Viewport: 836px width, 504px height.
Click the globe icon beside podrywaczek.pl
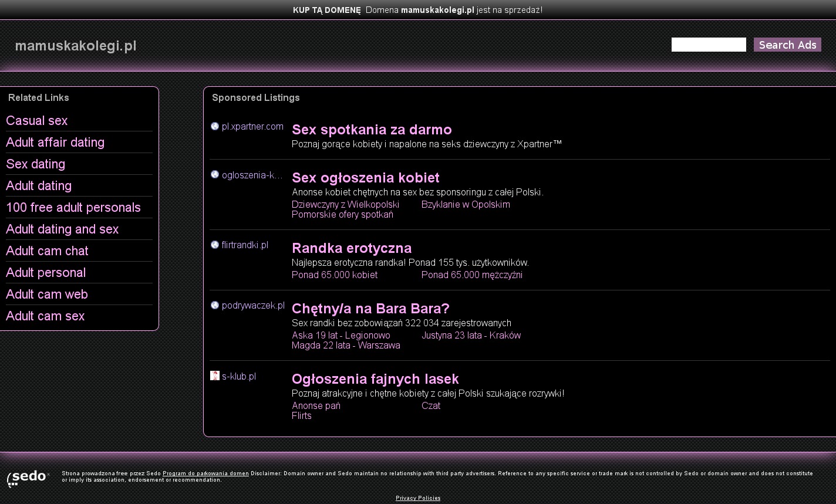pos(215,305)
